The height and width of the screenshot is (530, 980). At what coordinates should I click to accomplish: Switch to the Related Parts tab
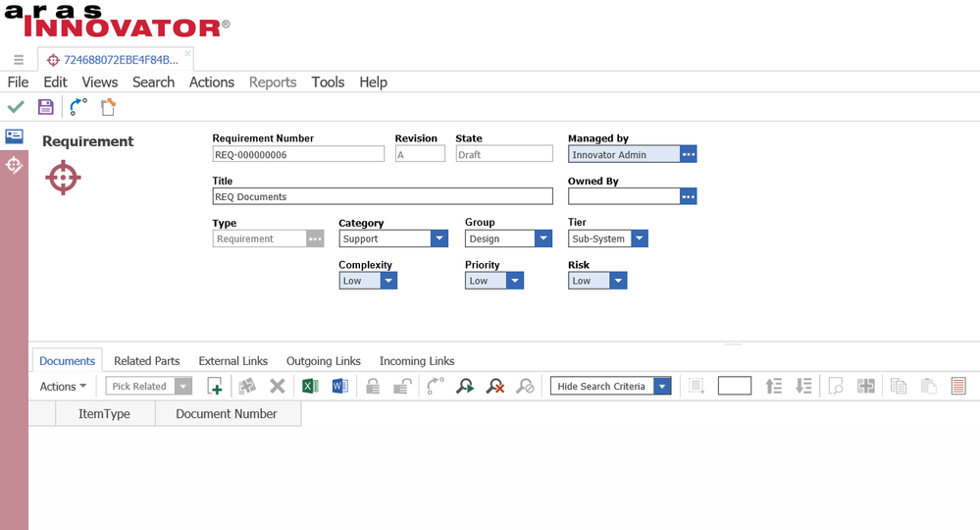(146, 361)
